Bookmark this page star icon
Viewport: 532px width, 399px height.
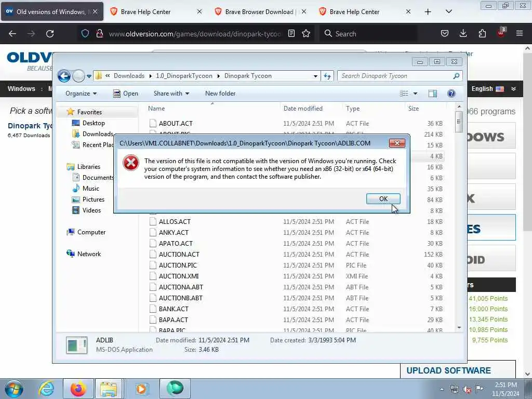[306, 34]
